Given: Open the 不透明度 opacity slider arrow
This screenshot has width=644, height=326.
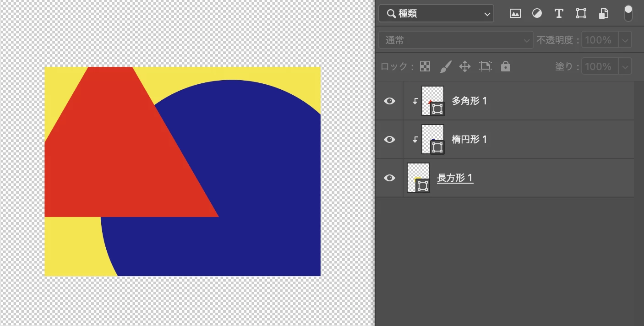Looking at the screenshot, I should 625,40.
